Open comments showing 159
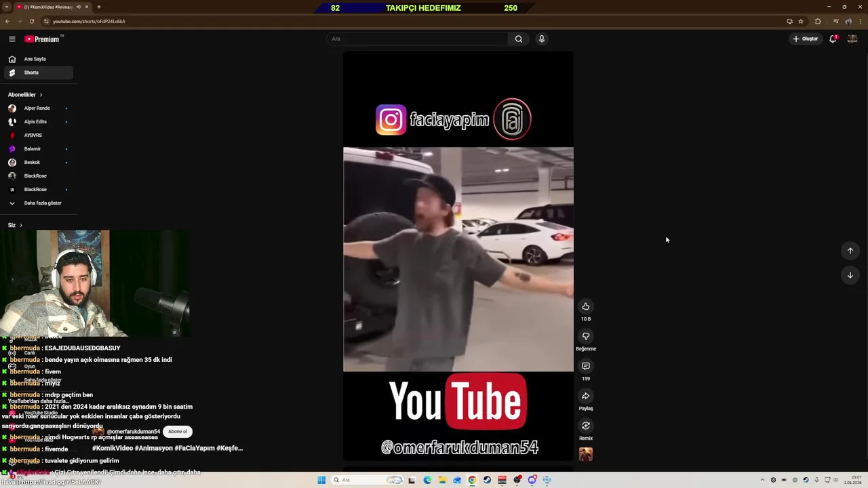The width and height of the screenshot is (868, 488). (x=586, y=366)
